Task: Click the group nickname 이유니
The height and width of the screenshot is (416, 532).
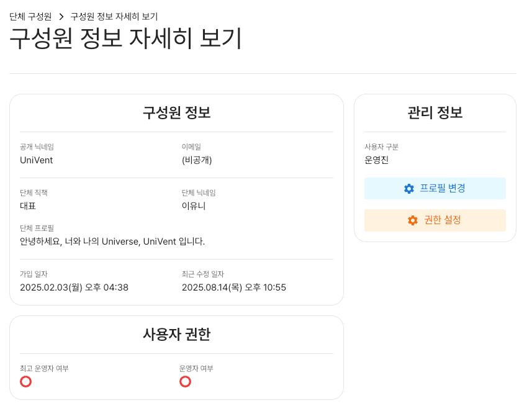Action: (x=194, y=206)
